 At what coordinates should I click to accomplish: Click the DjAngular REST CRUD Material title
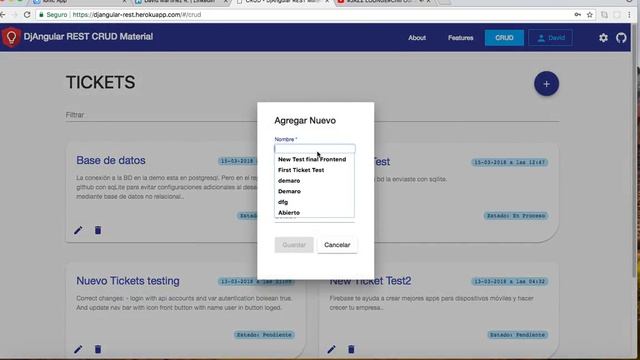88,37
